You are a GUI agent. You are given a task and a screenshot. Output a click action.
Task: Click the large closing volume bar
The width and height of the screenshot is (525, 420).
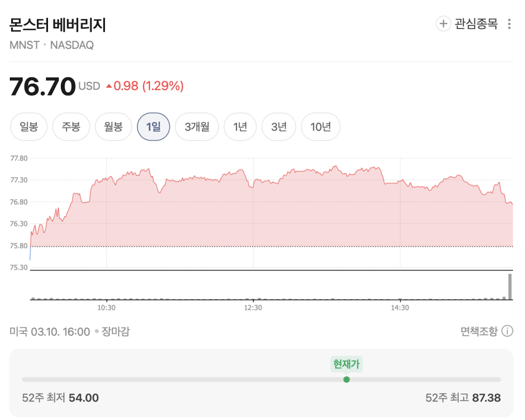pyautogui.click(x=509, y=286)
